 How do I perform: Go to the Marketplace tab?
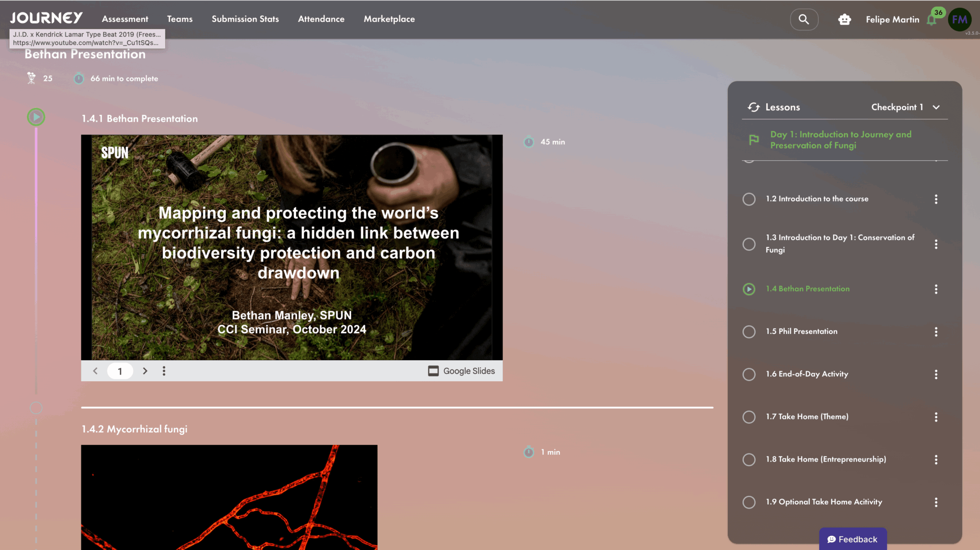(x=389, y=19)
